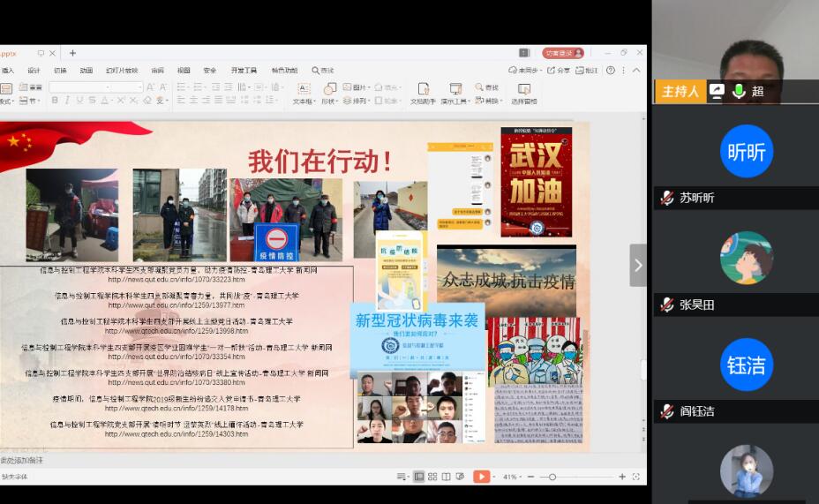Click the red login button

[x=562, y=53]
